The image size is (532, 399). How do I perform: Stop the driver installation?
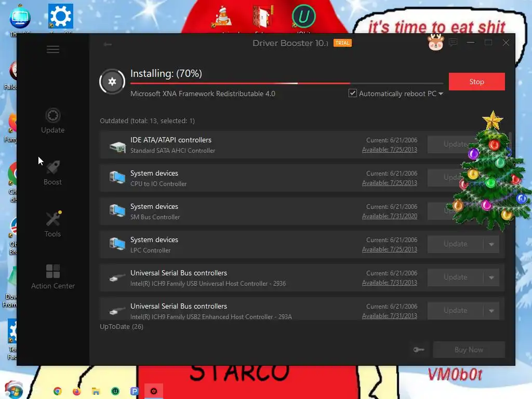[477, 82]
